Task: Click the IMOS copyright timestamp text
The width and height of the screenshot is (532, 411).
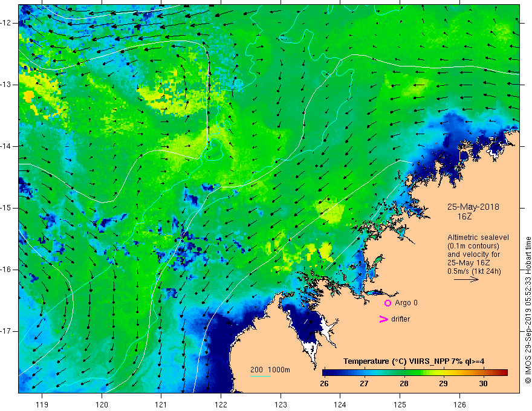Action: [528, 310]
